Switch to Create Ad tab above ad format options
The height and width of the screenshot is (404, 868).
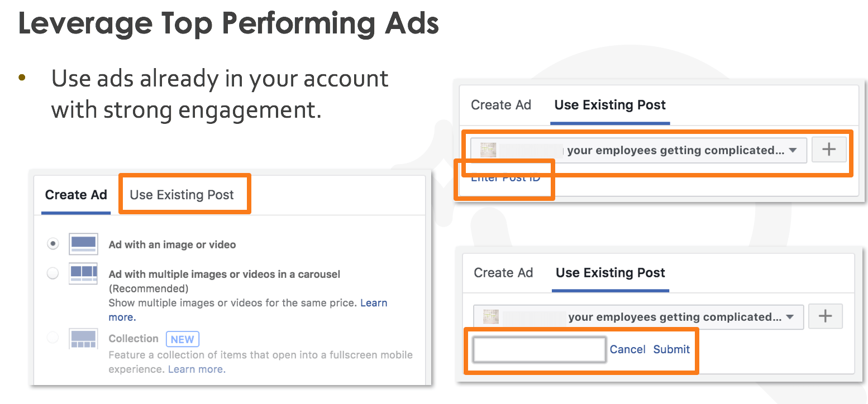pos(76,195)
